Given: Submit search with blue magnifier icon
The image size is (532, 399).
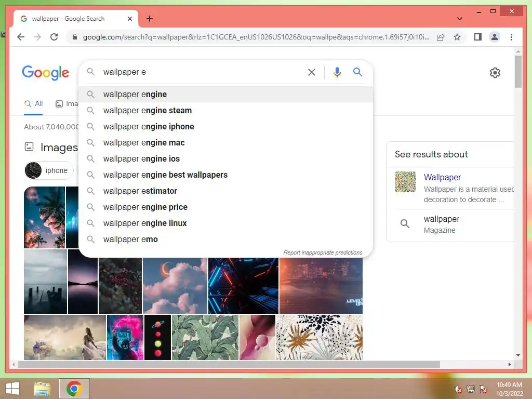Looking at the screenshot, I should [357, 72].
